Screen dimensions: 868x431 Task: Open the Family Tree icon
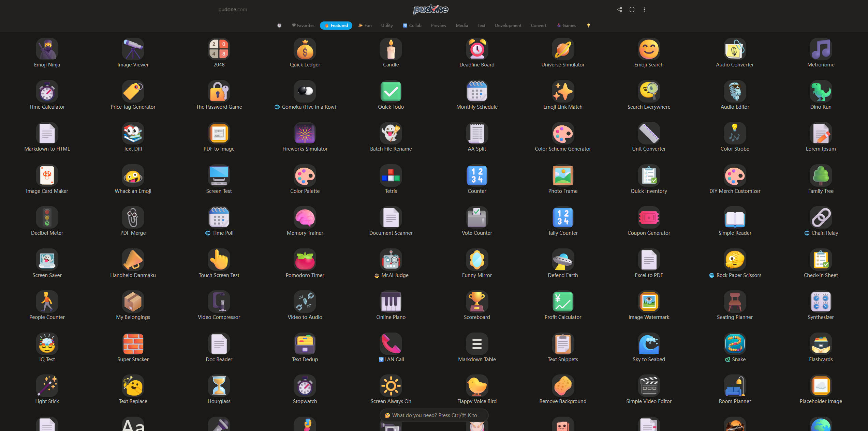(x=821, y=175)
